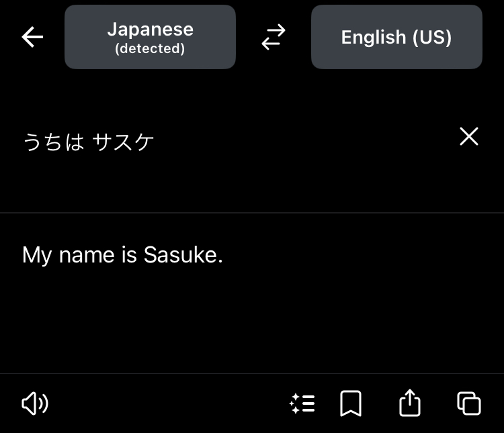Screen dimensions: 504x433
Task: Tap the "(detected)" label under Japanese
Action: pyautogui.click(x=150, y=49)
